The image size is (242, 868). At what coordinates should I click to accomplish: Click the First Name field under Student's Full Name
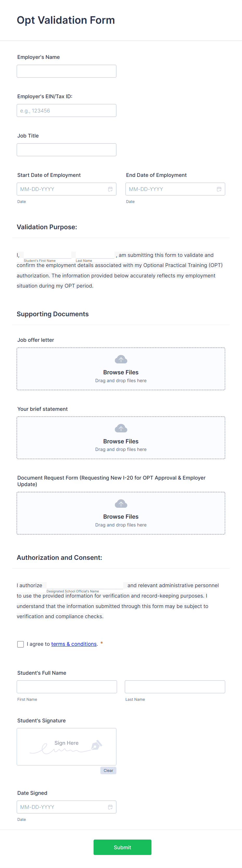(66, 687)
